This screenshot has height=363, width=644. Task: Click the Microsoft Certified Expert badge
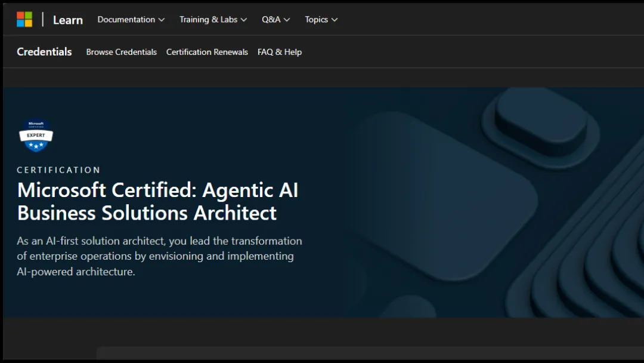tap(36, 136)
